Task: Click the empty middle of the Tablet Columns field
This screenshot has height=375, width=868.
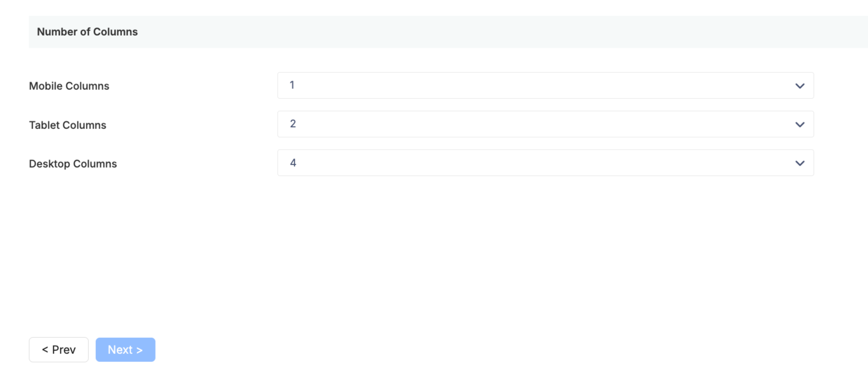Action: pos(545,124)
